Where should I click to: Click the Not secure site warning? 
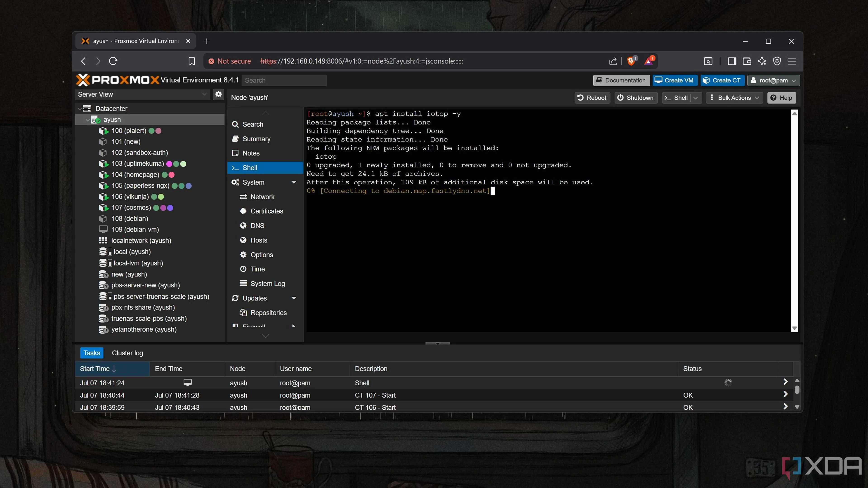coord(229,61)
